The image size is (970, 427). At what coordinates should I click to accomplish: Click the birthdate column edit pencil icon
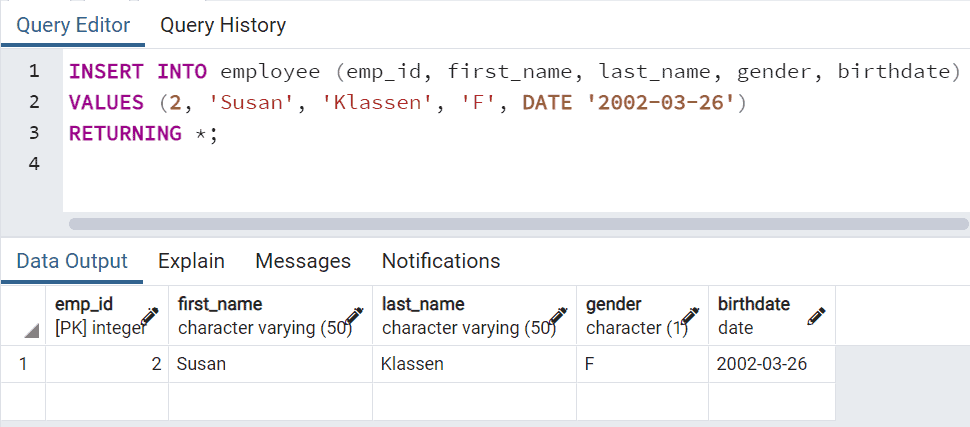[817, 316]
